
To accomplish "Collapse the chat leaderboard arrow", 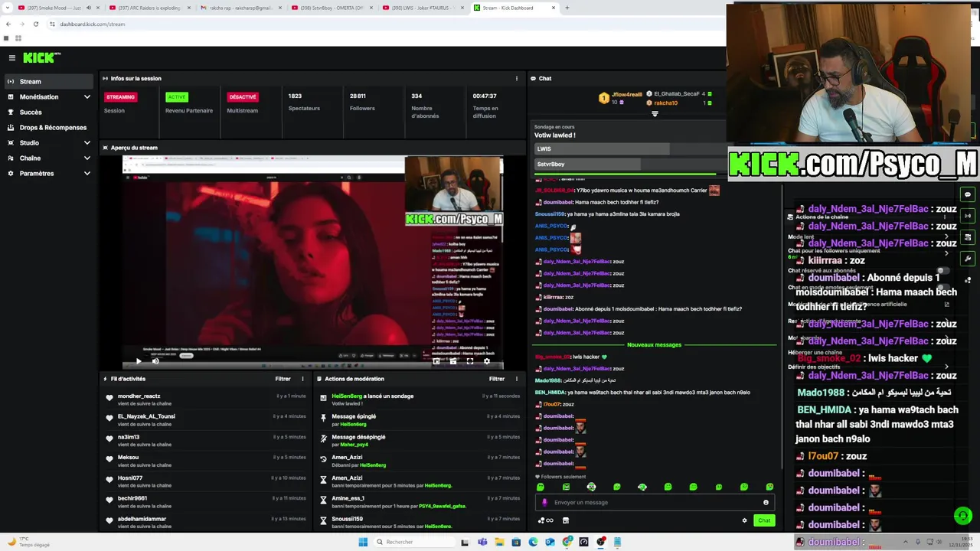I will 655,114.
